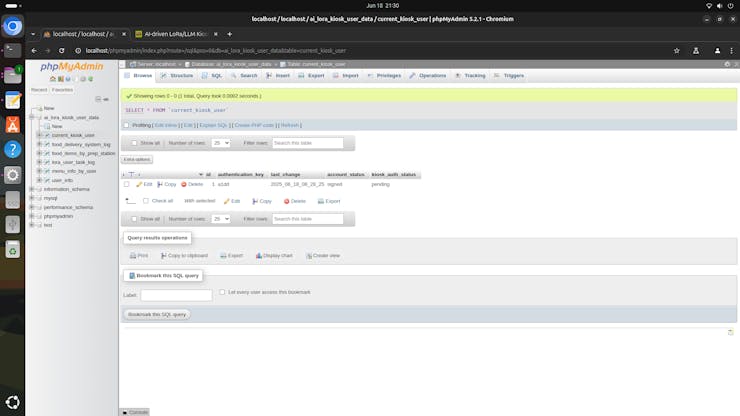Expand the mysql database node
The image size is (740, 416).
point(32,198)
